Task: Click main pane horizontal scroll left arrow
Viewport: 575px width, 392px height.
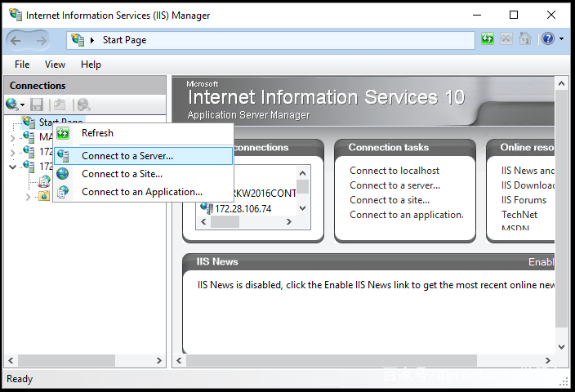Action: 179,361
